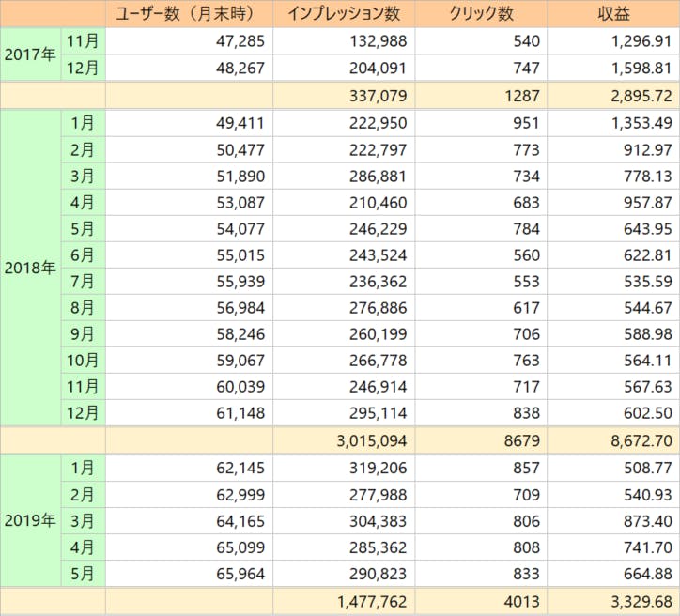Select the 2018年 year label cell
The width and height of the screenshot is (680, 616).
click(30, 268)
